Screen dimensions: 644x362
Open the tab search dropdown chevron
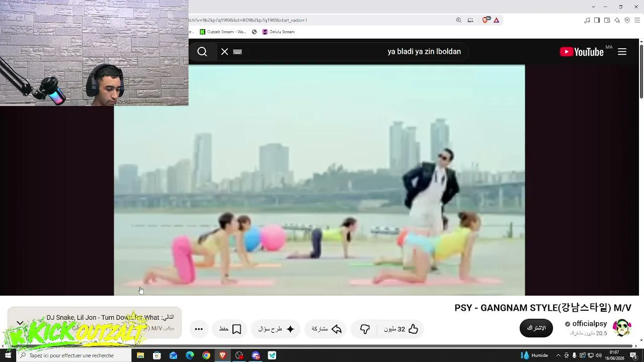(x=593, y=7)
